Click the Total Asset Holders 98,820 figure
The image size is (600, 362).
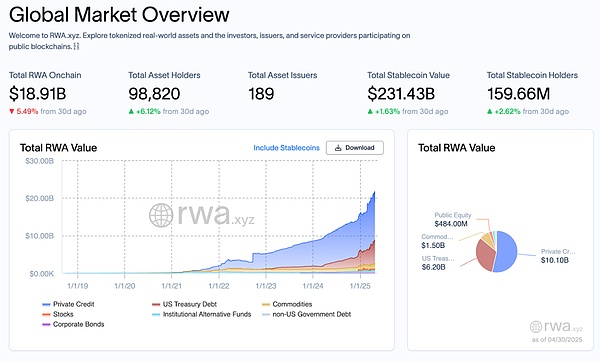154,94
